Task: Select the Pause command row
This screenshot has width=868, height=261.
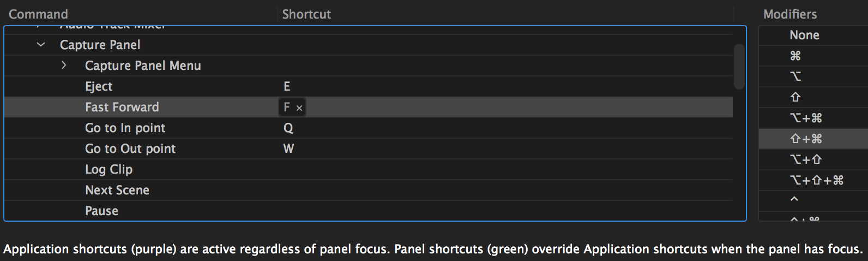Action: click(x=101, y=211)
